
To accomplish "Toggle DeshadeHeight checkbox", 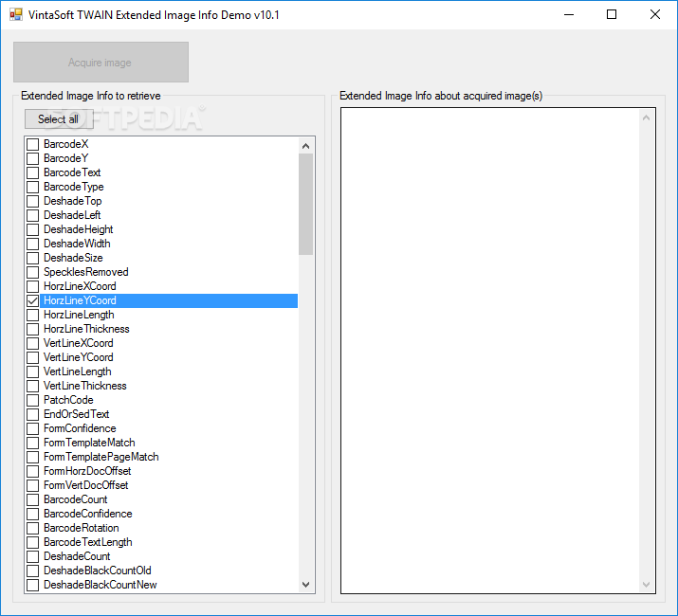I will 33,229.
